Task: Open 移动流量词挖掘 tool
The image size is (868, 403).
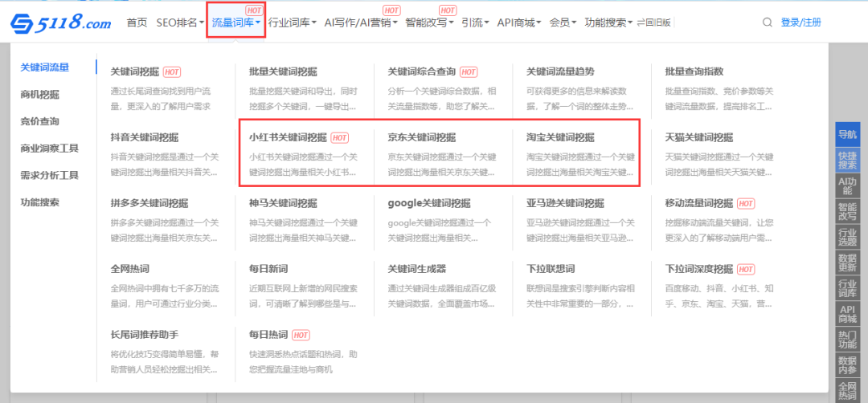Action: (698, 203)
